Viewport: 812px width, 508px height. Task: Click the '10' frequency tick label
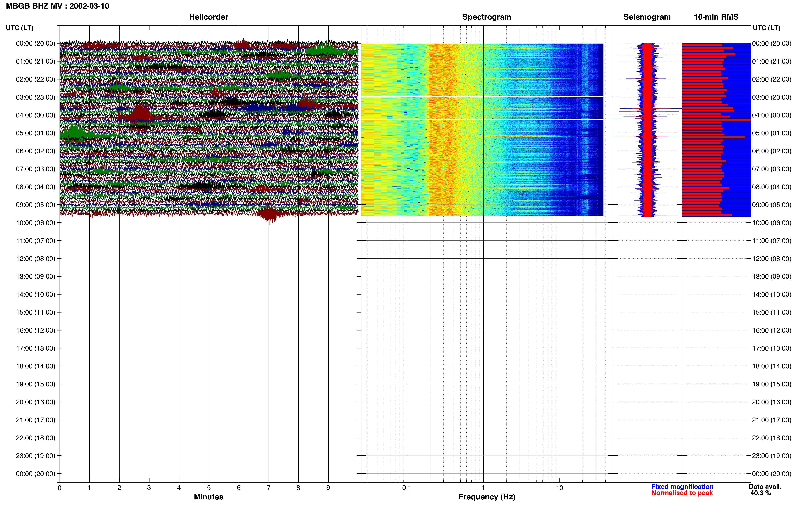click(559, 488)
